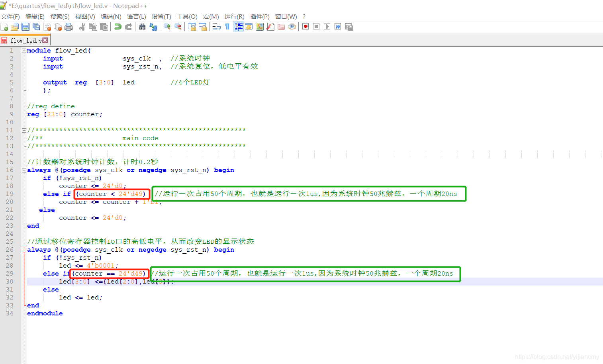Image resolution: width=603 pixels, height=364 pixels.
Task: Open the 文件(F) menu
Action: tap(10, 16)
